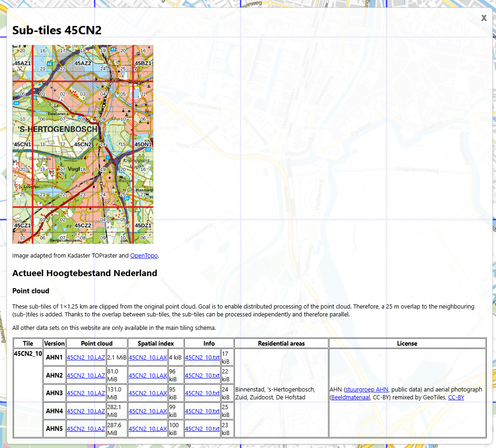Image resolution: width=496 pixels, height=448 pixels.
Task: Open AHN3 spatial index 45CN2_10.LAX
Action: [148, 393]
